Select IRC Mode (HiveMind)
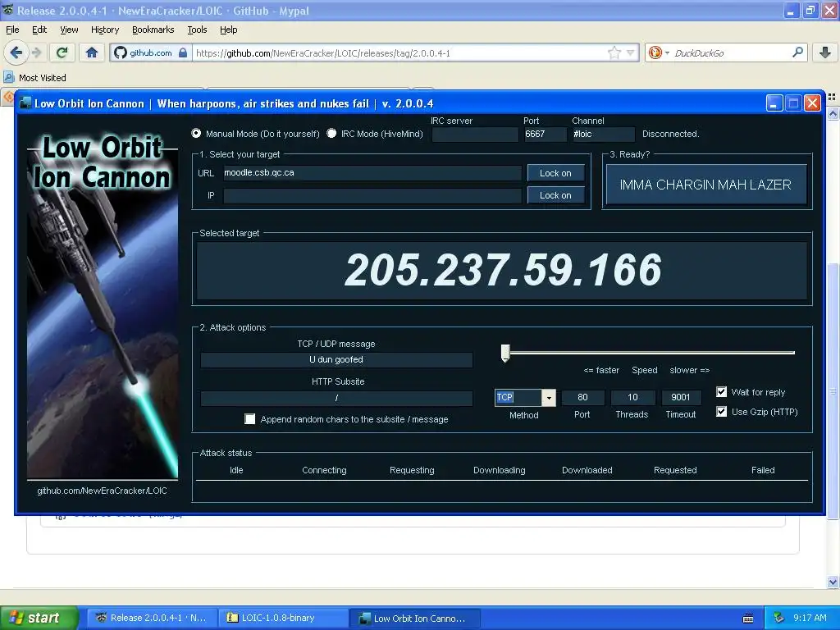The height and width of the screenshot is (630, 840). pyautogui.click(x=331, y=134)
